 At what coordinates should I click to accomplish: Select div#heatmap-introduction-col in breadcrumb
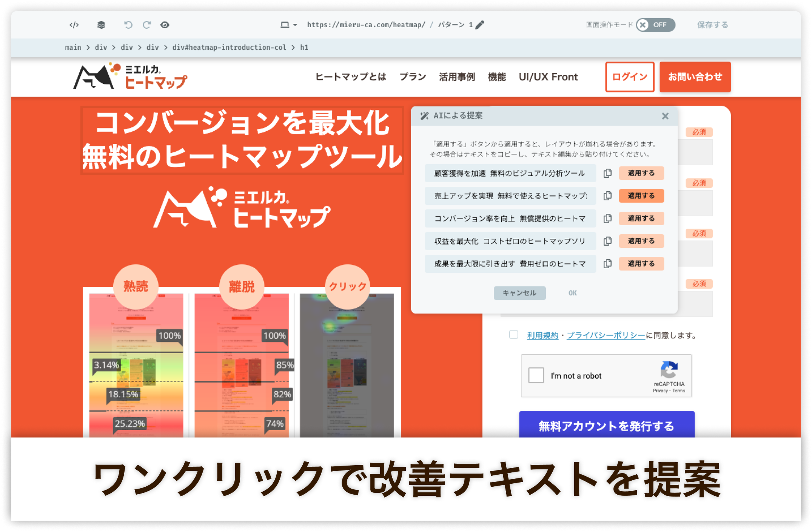pos(229,47)
